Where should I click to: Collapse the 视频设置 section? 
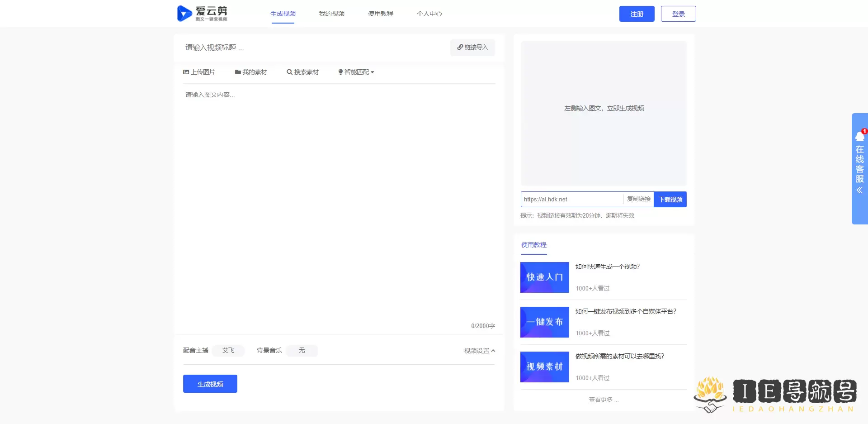click(x=478, y=350)
